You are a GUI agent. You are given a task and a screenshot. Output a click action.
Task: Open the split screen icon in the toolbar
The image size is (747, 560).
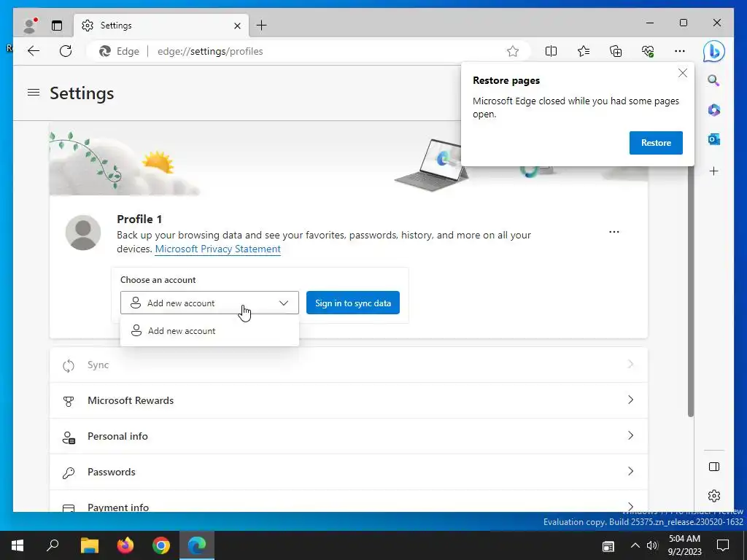[551, 51]
